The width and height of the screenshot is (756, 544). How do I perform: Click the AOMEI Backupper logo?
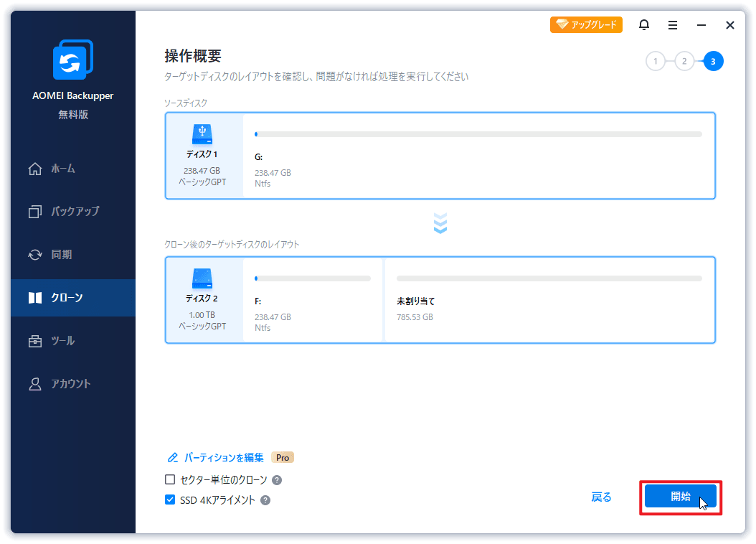click(x=72, y=60)
